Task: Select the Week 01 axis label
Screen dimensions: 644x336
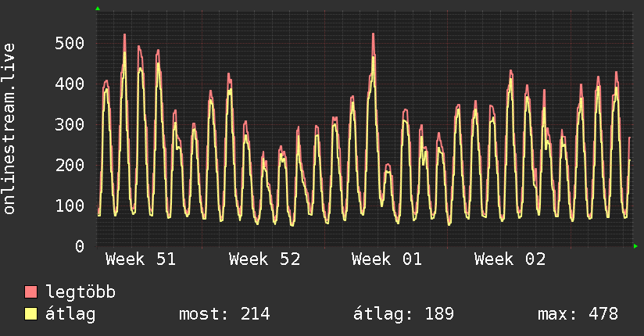Action: pyautogui.click(x=387, y=259)
